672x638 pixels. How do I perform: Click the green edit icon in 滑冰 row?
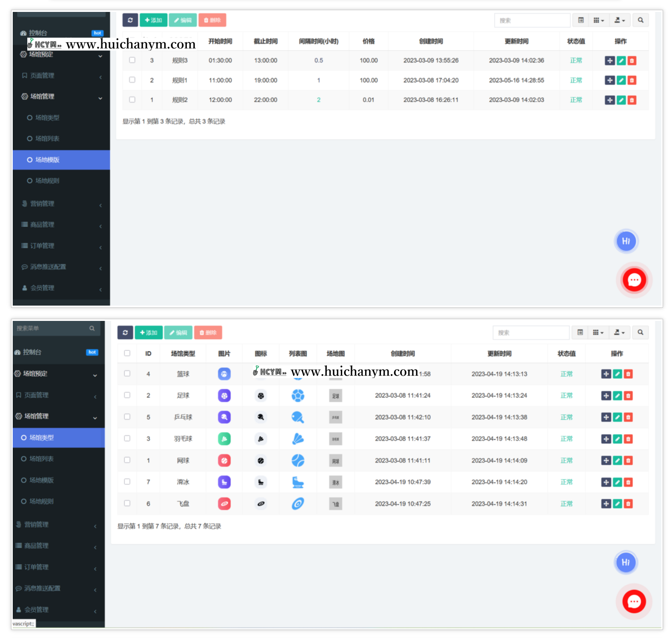coord(617,482)
